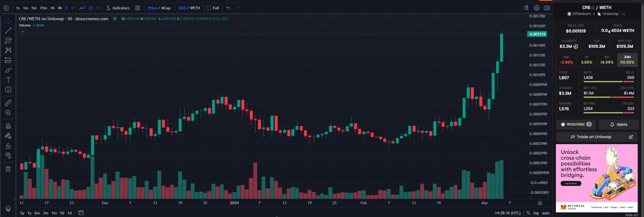Activate the zoom in tool

[x=8, y=113]
